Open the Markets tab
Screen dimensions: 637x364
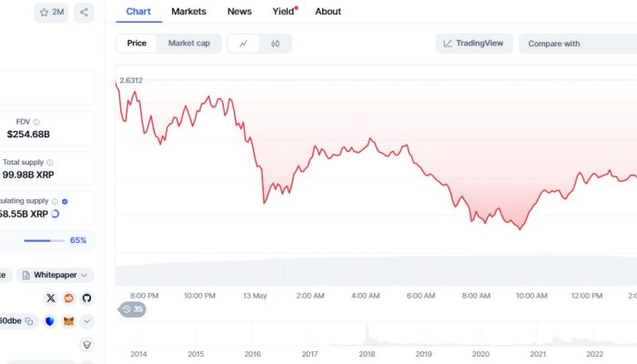click(188, 12)
